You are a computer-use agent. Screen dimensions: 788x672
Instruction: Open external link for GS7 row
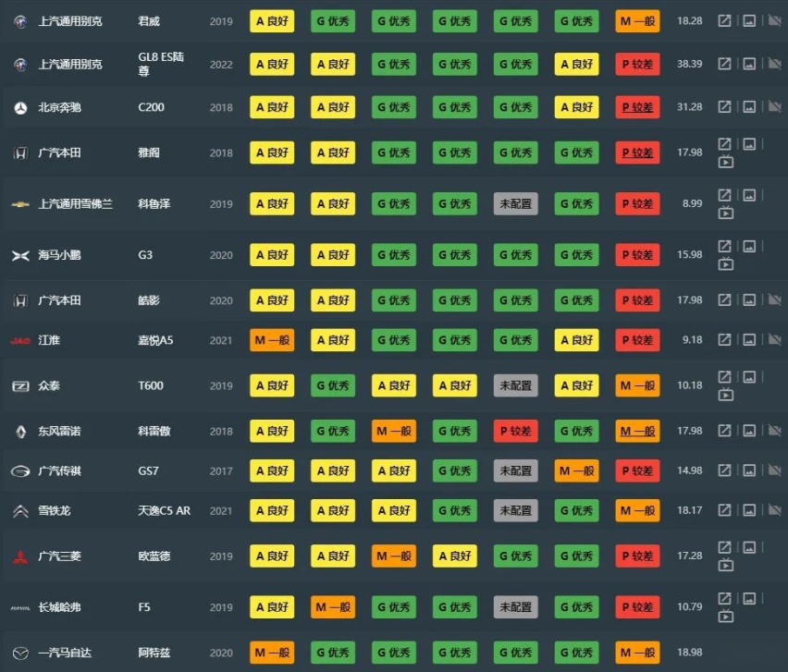click(724, 470)
